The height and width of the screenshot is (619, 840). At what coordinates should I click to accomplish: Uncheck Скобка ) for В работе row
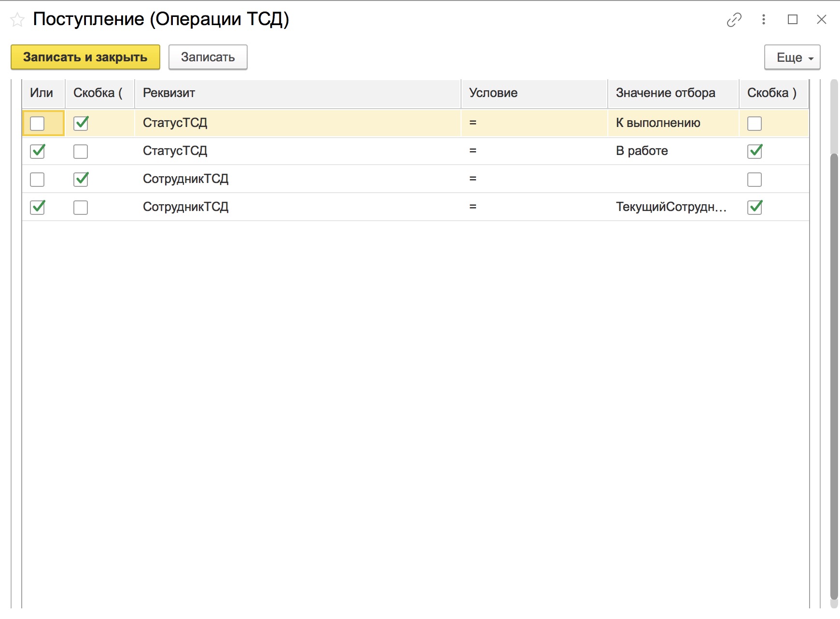click(x=755, y=151)
